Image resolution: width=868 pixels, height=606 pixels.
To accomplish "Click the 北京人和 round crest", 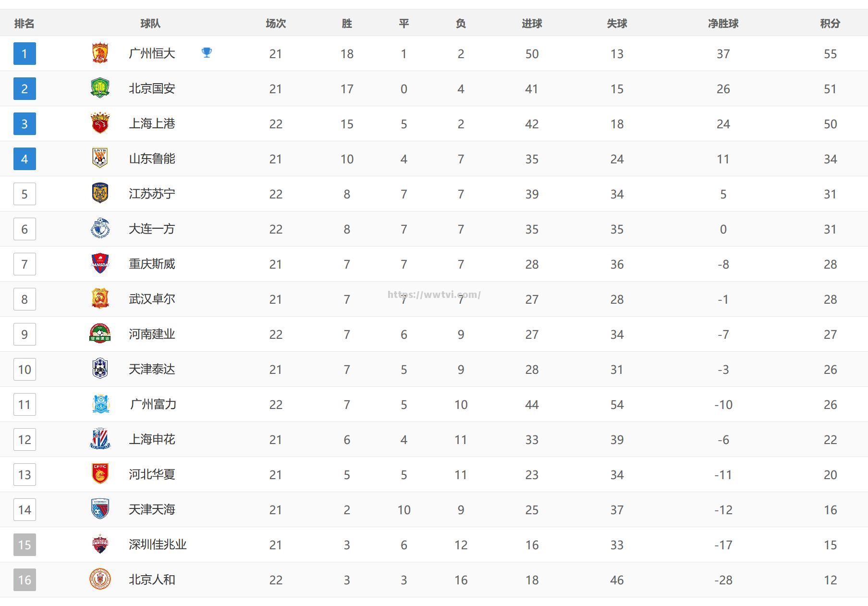I will coord(100,580).
